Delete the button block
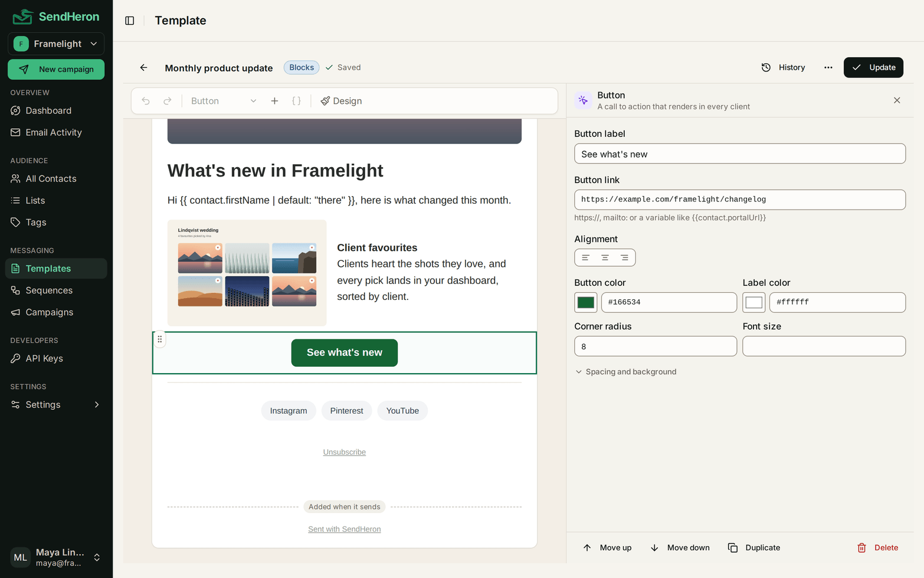This screenshot has height=578, width=924. pyautogui.click(x=878, y=548)
